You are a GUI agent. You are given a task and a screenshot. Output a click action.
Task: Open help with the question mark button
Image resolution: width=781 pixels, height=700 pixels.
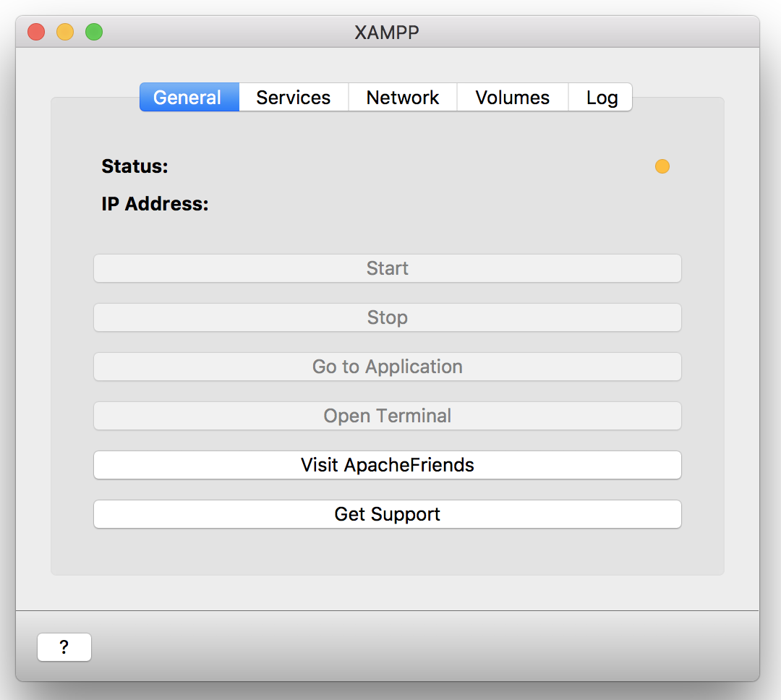[64, 647]
